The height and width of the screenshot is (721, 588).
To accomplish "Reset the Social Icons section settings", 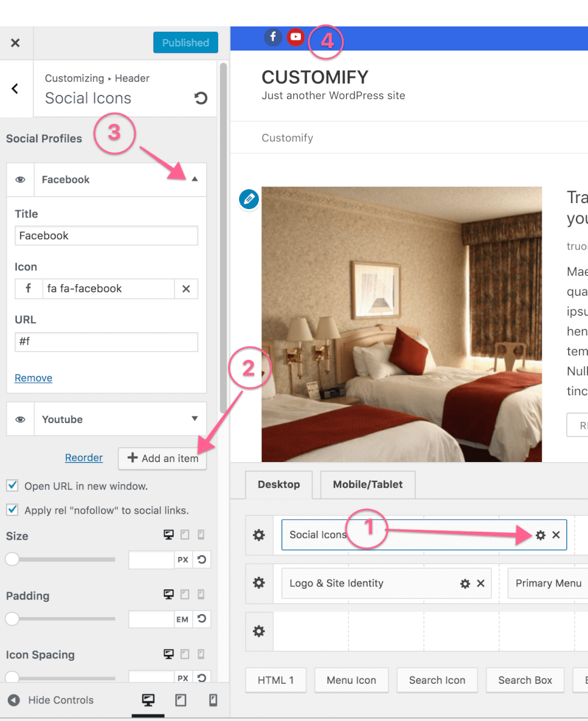I will [201, 98].
